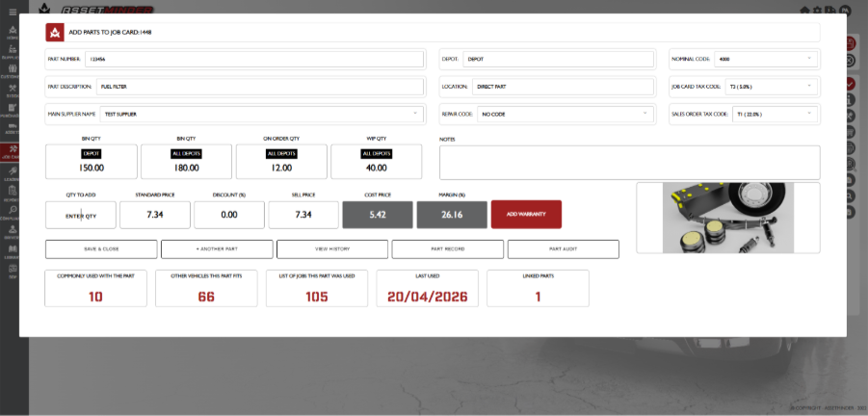Click inside the Notes text area
Screen dimensions: 868x416
click(x=629, y=163)
